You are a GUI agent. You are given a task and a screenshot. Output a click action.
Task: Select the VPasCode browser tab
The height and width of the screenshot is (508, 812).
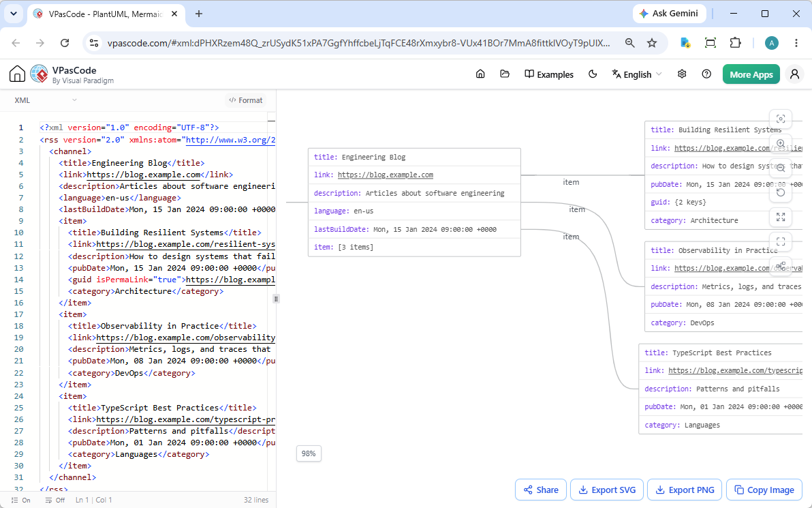[106, 14]
